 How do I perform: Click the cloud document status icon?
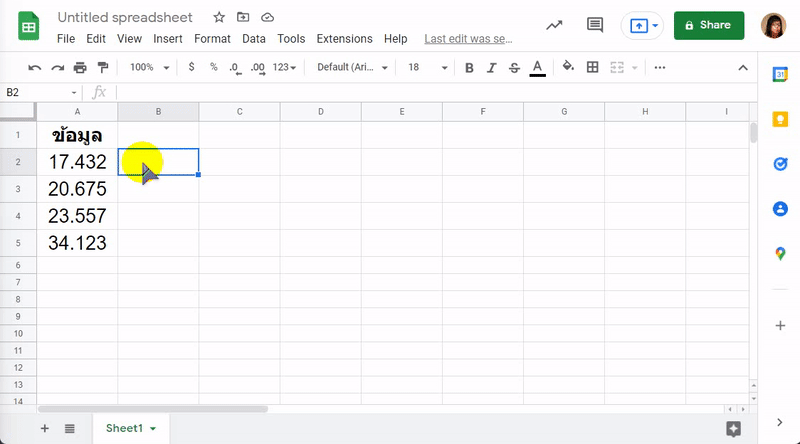[267, 17]
